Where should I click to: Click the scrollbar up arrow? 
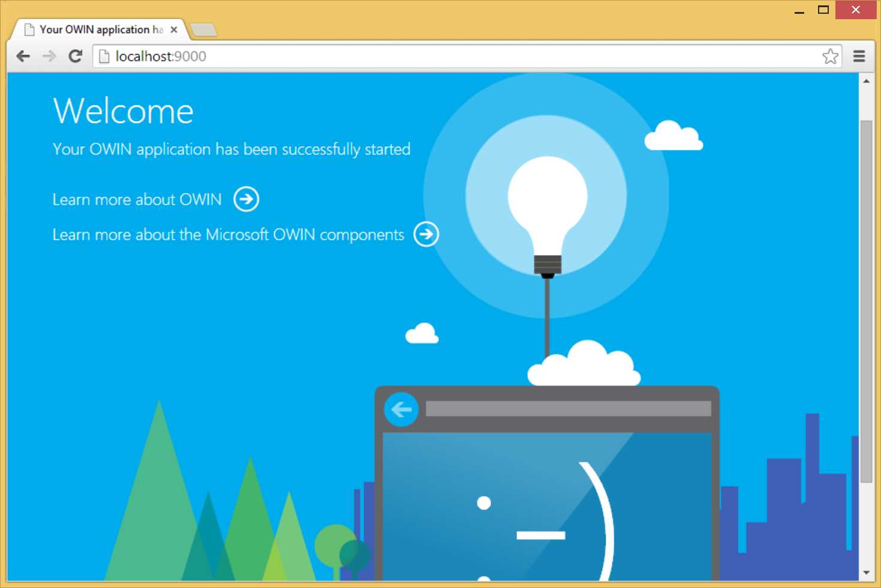(866, 81)
